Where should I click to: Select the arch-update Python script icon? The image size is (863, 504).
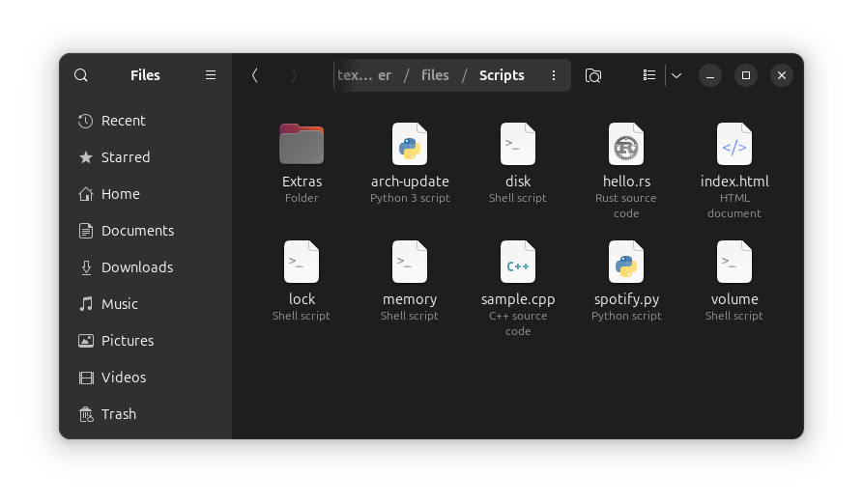[410, 145]
